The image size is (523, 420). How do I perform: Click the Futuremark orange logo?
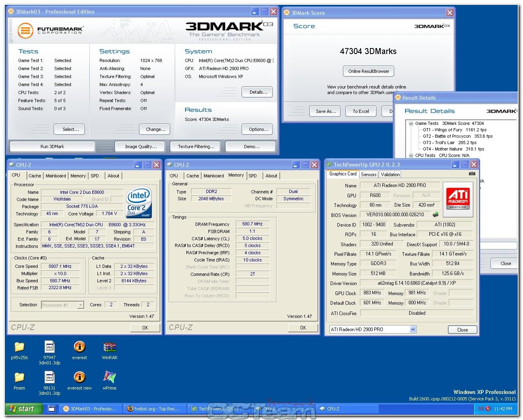25,30
